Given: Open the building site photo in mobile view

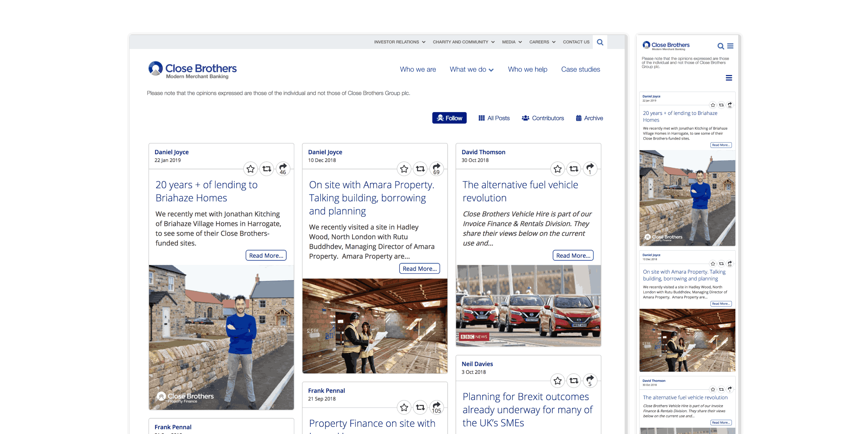Looking at the screenshot, I should point(687,340).
